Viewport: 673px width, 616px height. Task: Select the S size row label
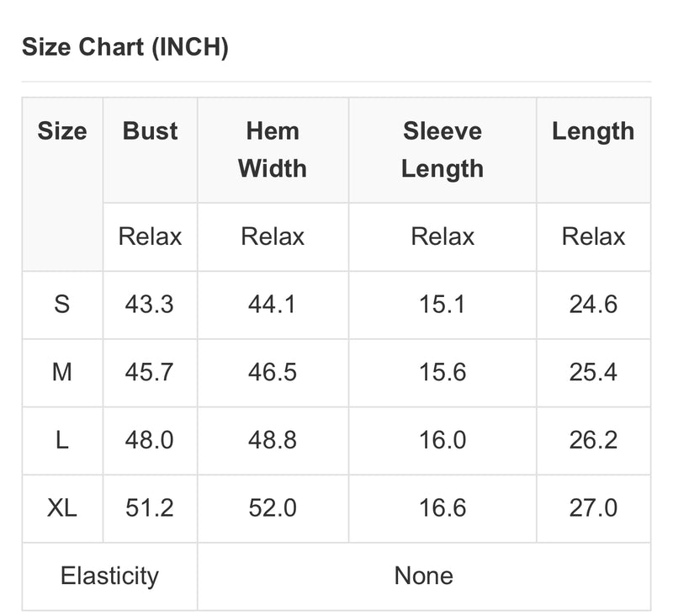[x=62, y=305]
